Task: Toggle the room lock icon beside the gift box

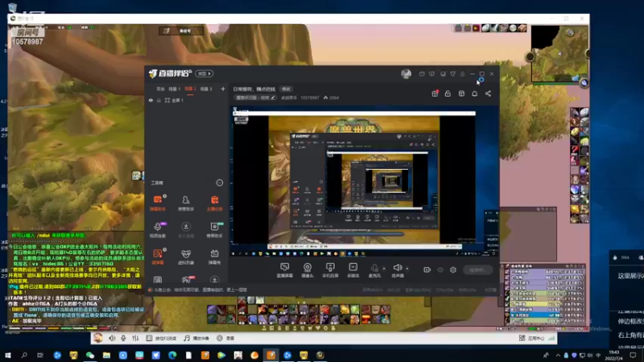Action: tap(448, 93)
